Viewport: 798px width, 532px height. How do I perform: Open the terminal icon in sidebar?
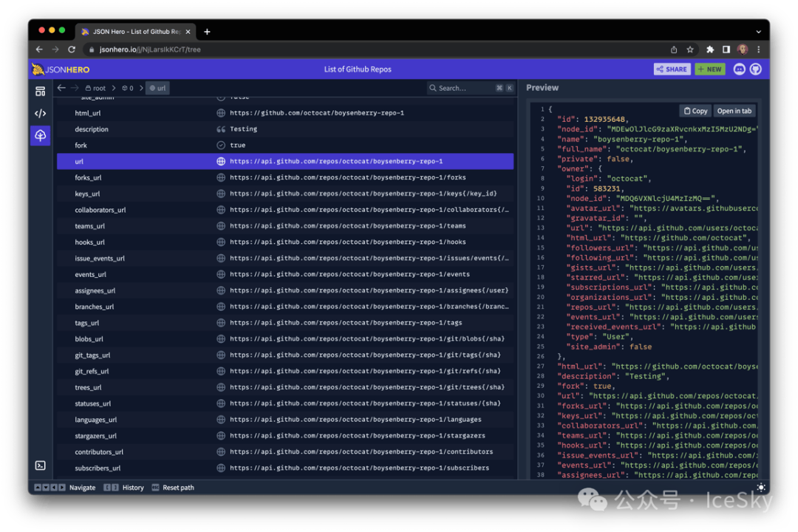click(41, 465)
